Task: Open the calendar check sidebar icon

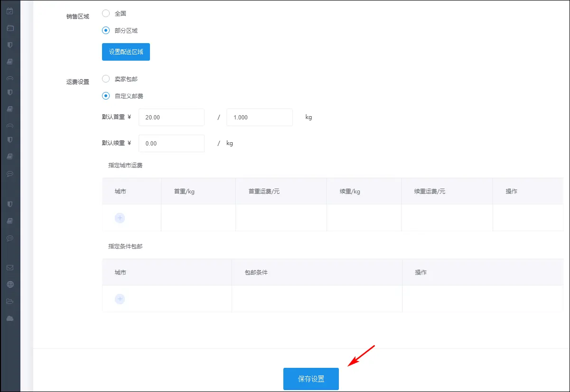Action: [x=10, y=11]
